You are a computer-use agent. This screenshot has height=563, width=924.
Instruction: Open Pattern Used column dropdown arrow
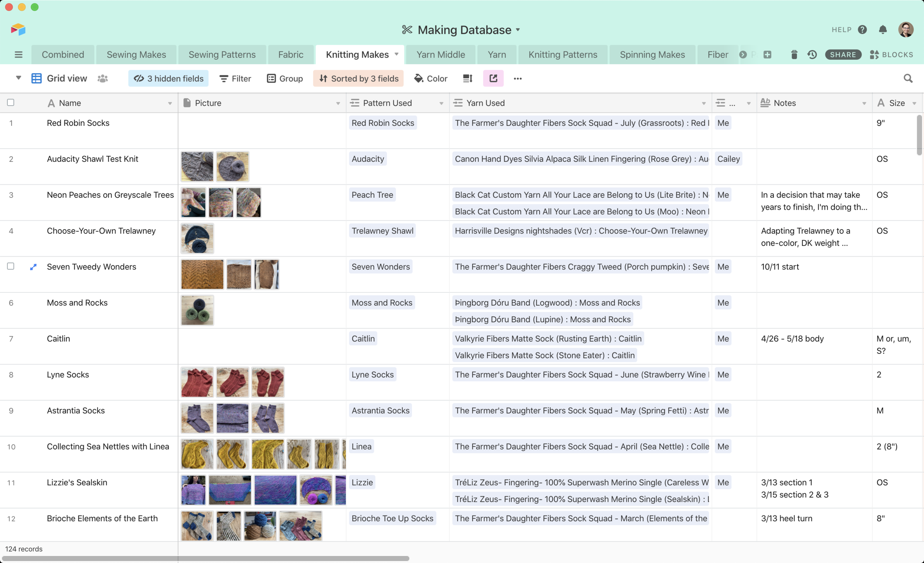(441, 103)
